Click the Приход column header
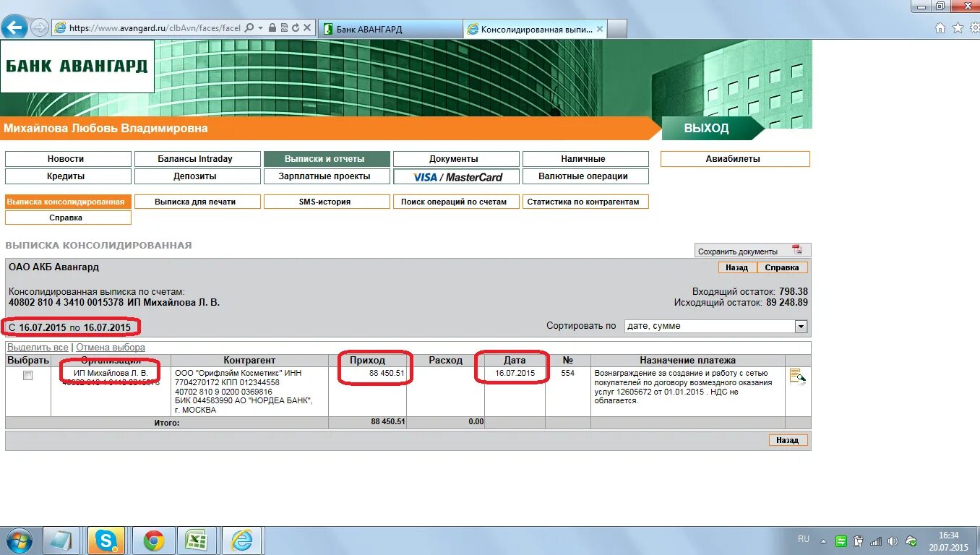The height and width of the screenshot is (555, 980). pos(367,360)
